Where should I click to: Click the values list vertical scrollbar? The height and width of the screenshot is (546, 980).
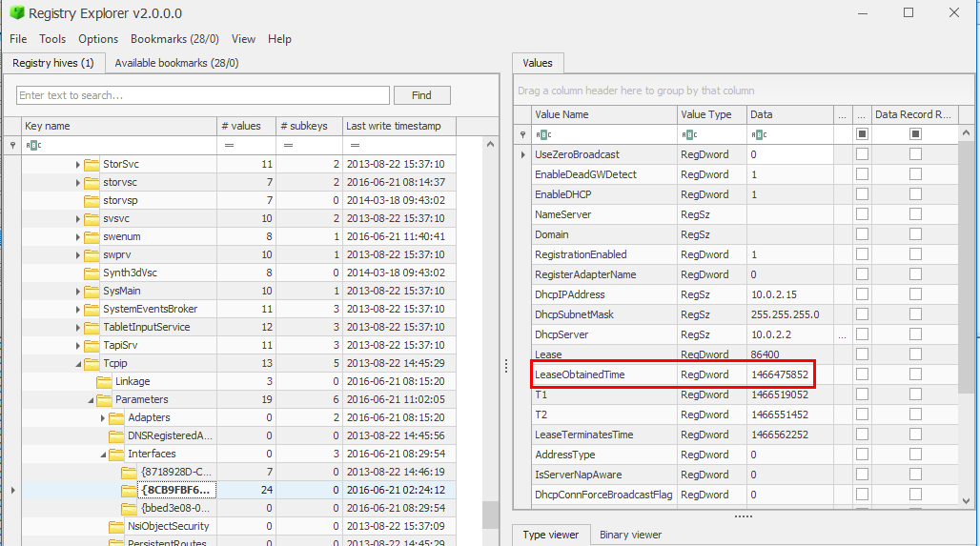(967, 286)
